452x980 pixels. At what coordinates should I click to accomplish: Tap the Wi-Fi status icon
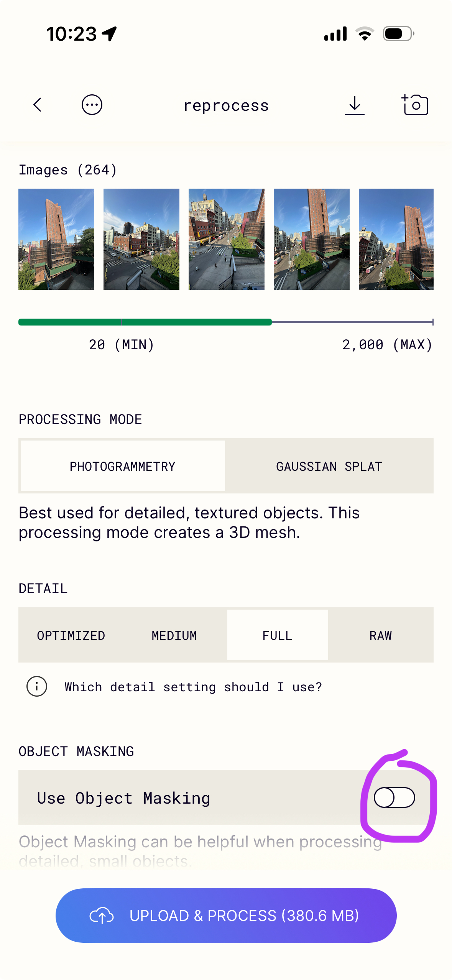pos(365,34)
